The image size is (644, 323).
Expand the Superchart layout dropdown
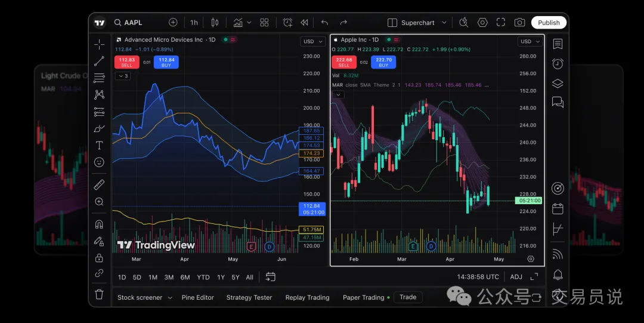pos(444,23)
